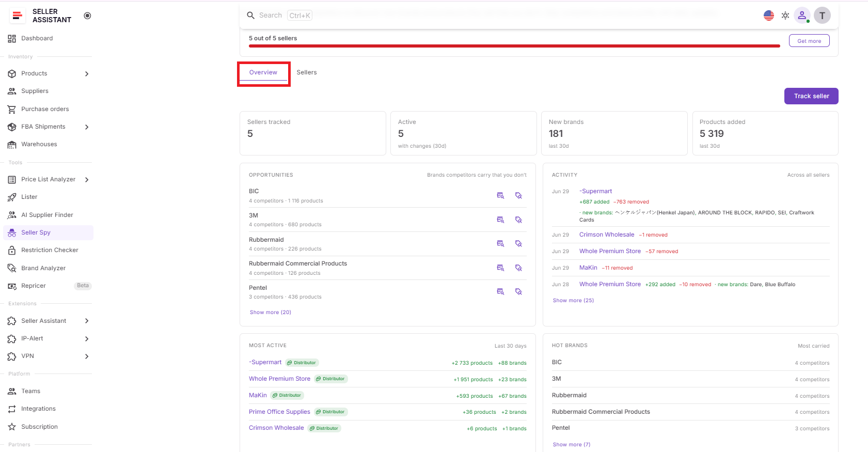
Task: Click the Seller Assistant extension puzzle icon
Action: tap(12, 321)
